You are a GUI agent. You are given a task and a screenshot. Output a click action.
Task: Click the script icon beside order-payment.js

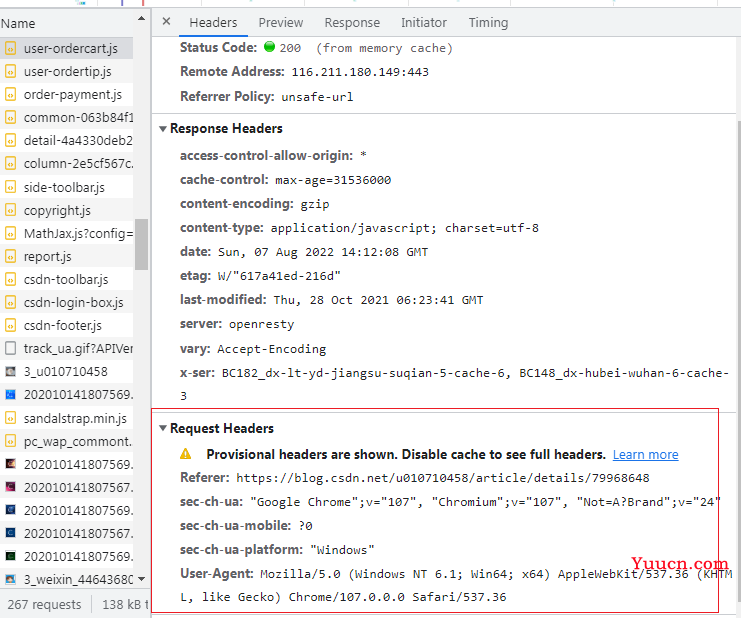pos(10,94)
